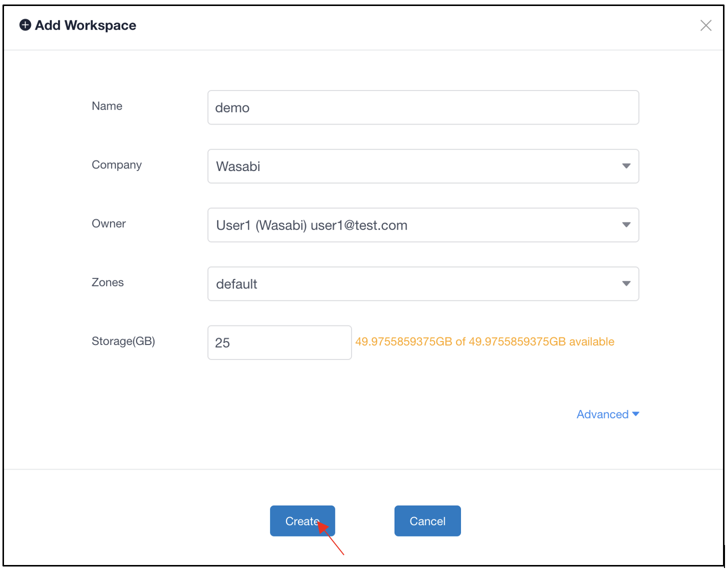
Task: Close the Add Workspace dialog
Action: (x=706, y=25)
